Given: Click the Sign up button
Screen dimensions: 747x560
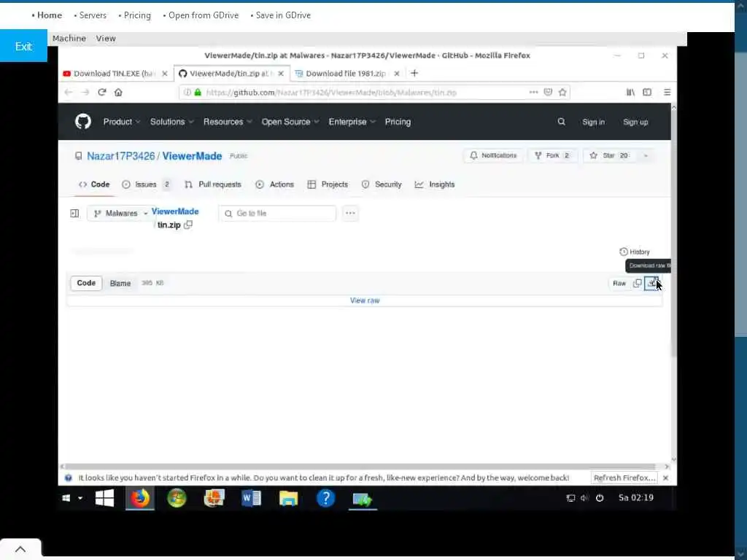Looking at the screenshot, I should coord(635,122).
